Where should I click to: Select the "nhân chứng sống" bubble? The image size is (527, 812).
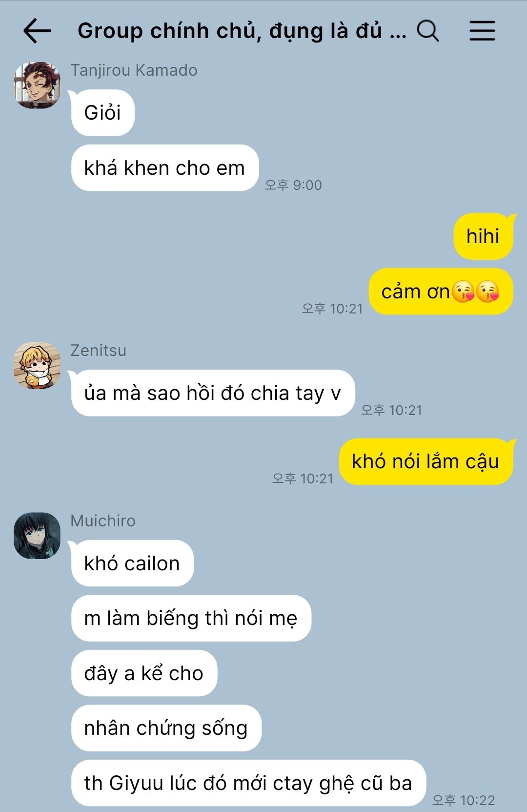click(x=166, y=728)
